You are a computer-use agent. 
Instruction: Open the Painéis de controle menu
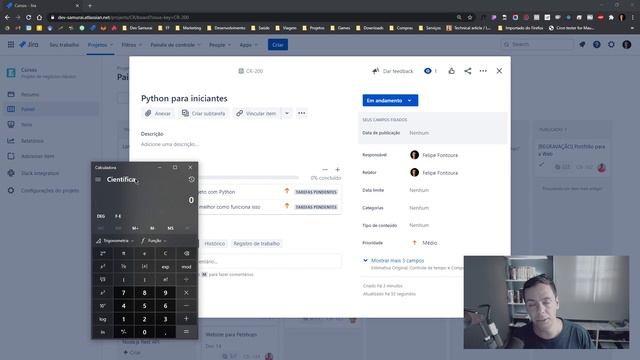176,45
